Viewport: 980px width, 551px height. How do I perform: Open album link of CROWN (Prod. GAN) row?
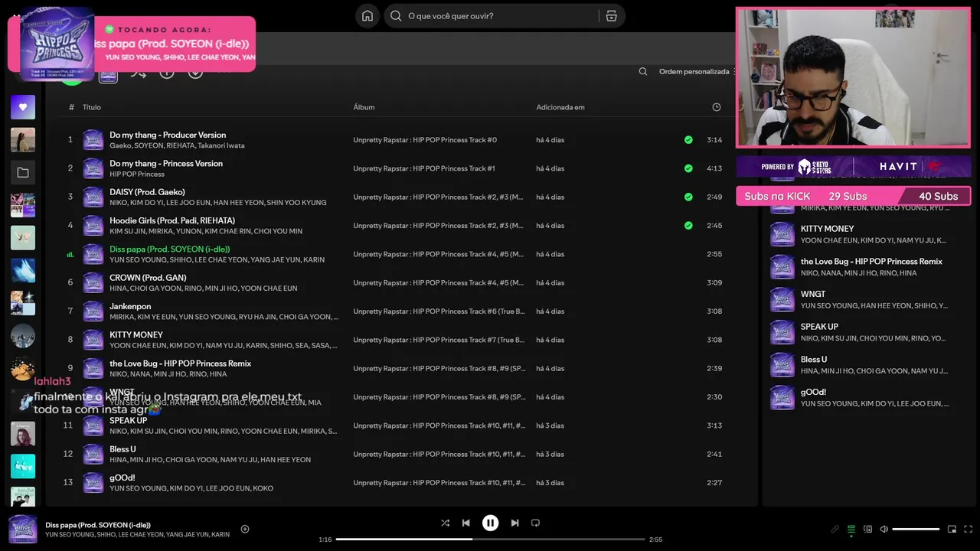[x=438, y=282]
